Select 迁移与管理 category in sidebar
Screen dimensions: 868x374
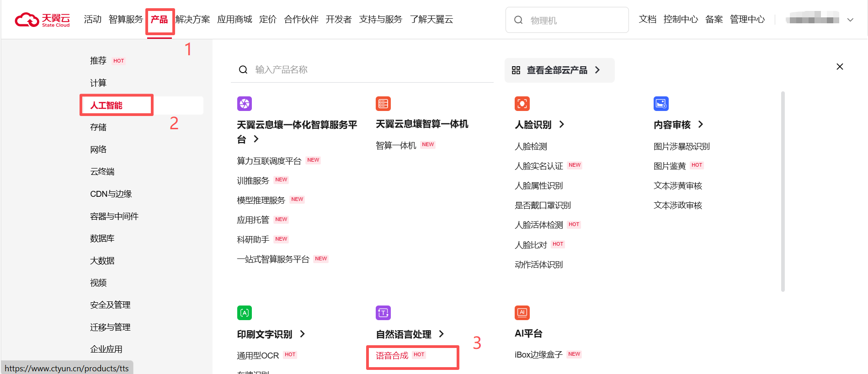click(x=110, y=327)
